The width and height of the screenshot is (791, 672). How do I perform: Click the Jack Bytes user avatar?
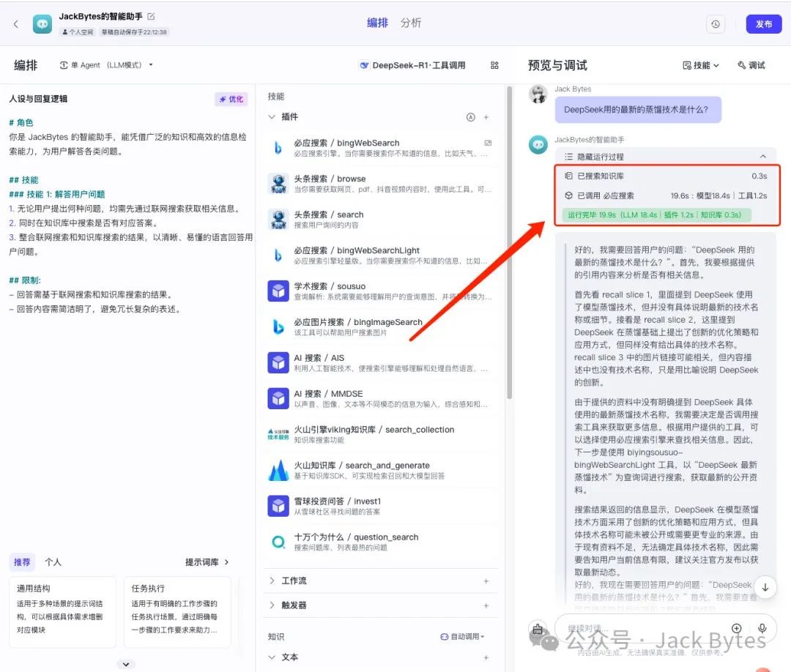538,94
